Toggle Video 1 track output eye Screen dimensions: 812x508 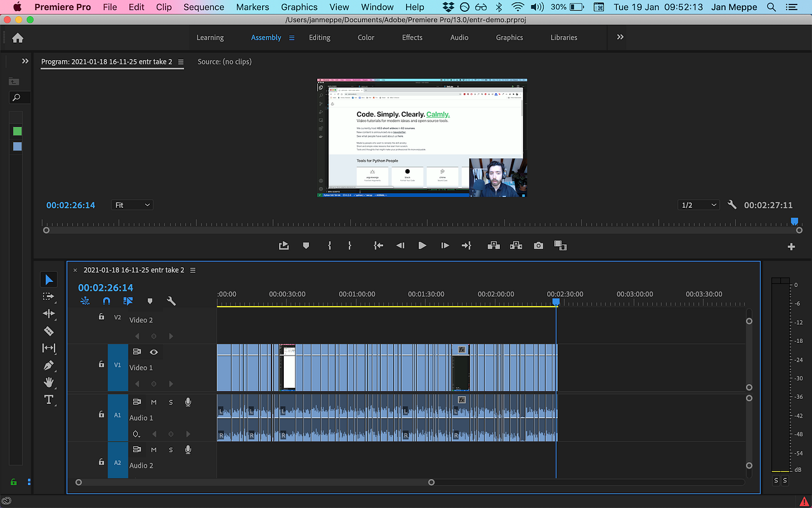(154, 352)
